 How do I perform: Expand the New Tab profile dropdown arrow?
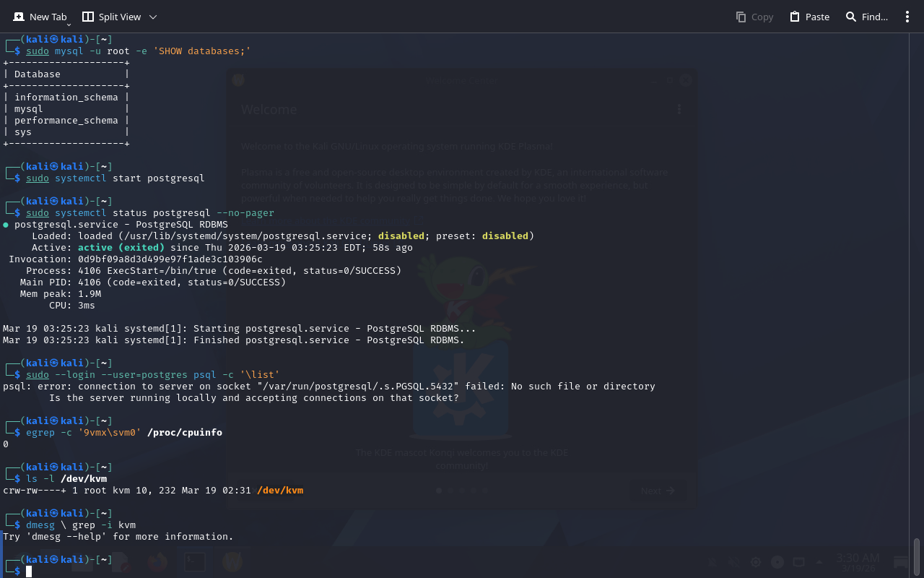pyautogui.click(x=69, y=25)
